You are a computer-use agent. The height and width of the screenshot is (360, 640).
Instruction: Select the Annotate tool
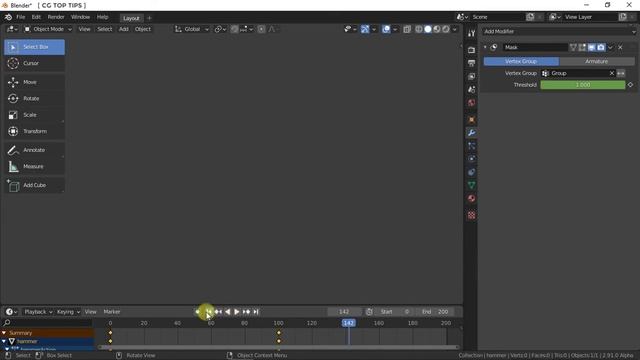coord(34,150)
